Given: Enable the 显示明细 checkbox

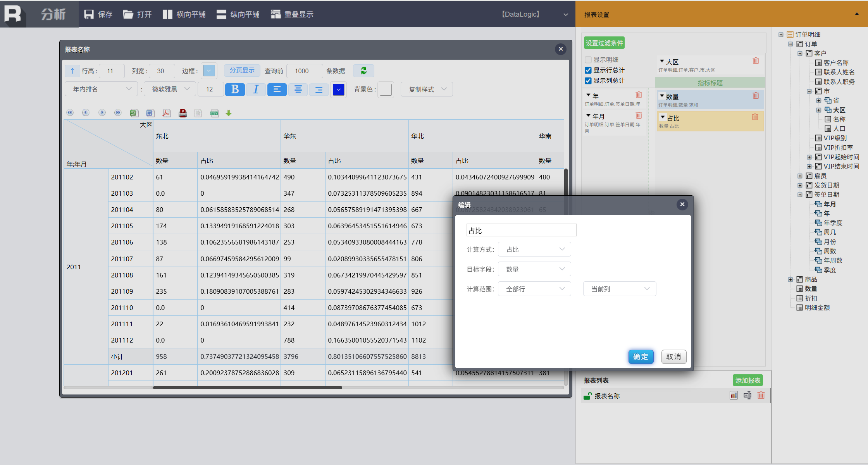Looking at the screenshot, I should point(588,60).
